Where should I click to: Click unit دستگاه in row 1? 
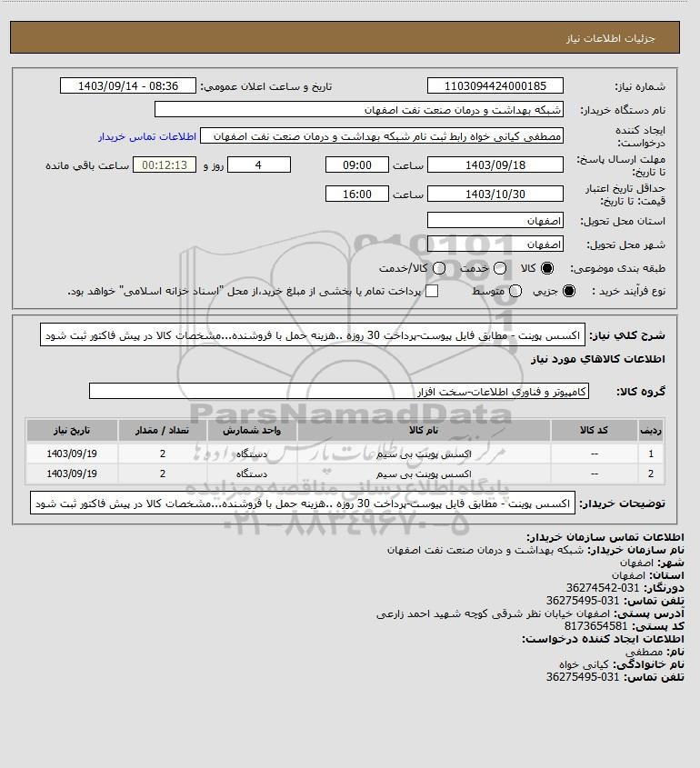point(252,454)
